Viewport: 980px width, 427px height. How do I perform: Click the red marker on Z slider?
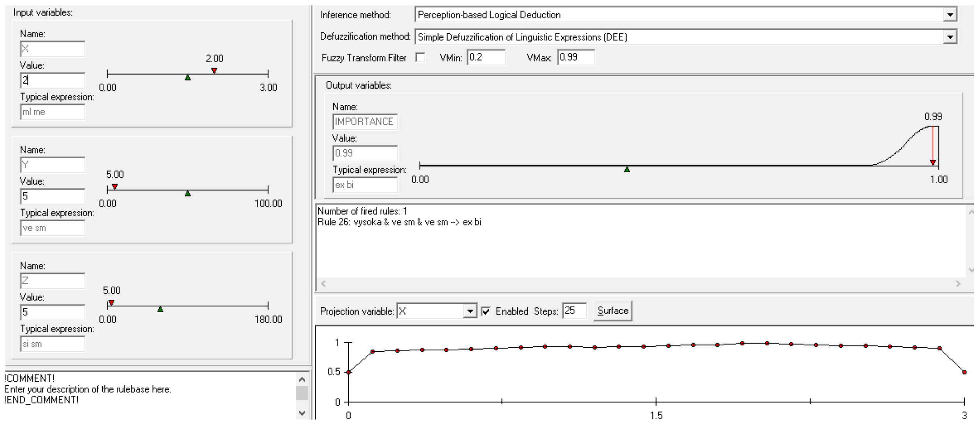[x=111, y=303]
